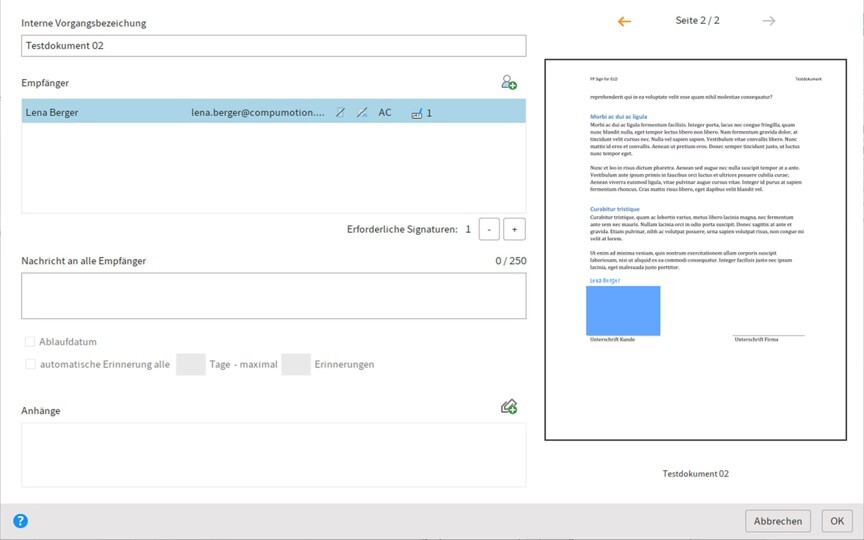Screen dimensions: 864x540
Task: Click the second crossed pen icon in Lena Berger's row
Action: click(361, 112)
